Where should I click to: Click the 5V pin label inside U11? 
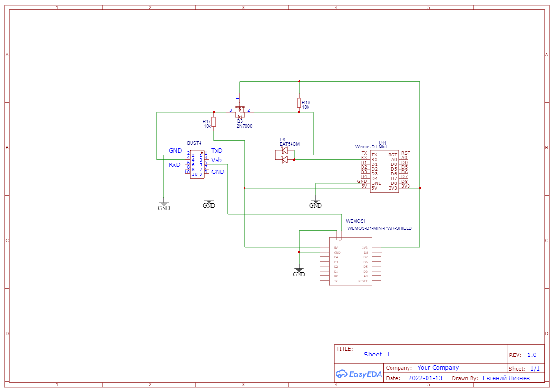[374, 188]
